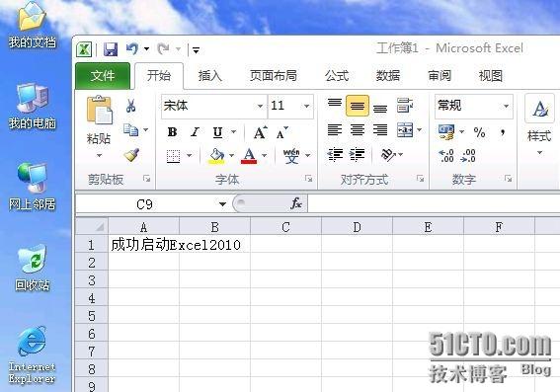Decrease indent
This screenshot has height=392, width=560.
tap(335, 155)
